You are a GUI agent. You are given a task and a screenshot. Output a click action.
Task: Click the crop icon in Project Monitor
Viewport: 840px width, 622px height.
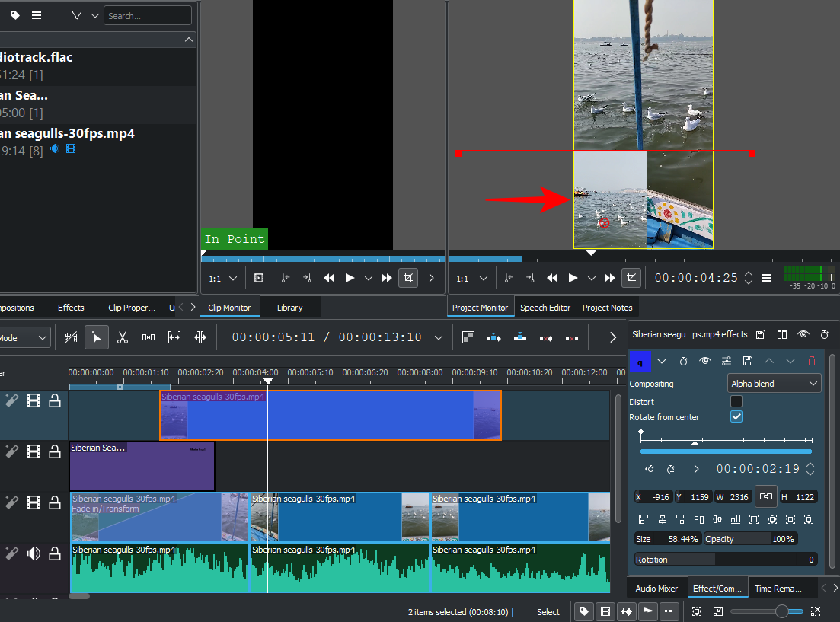631,278
